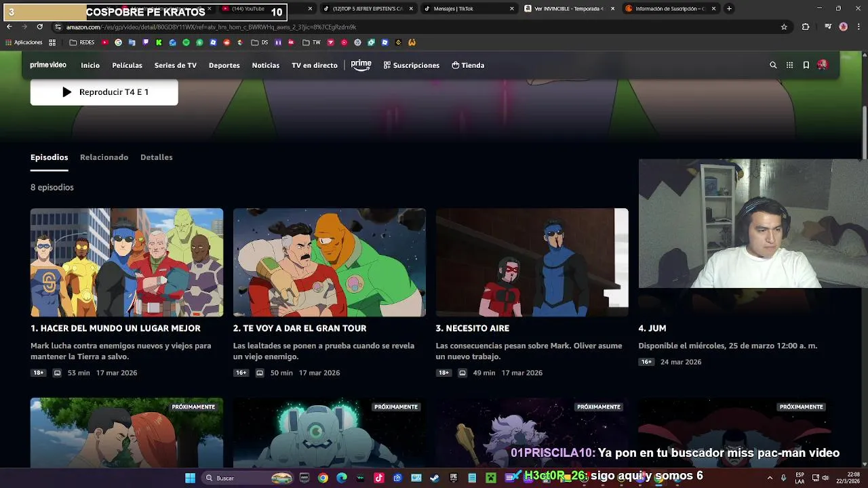The height and width of the screenshot is (488, 868).
Task: Go back to previous page
Action: pyautogui.click(x=9, y=27)
